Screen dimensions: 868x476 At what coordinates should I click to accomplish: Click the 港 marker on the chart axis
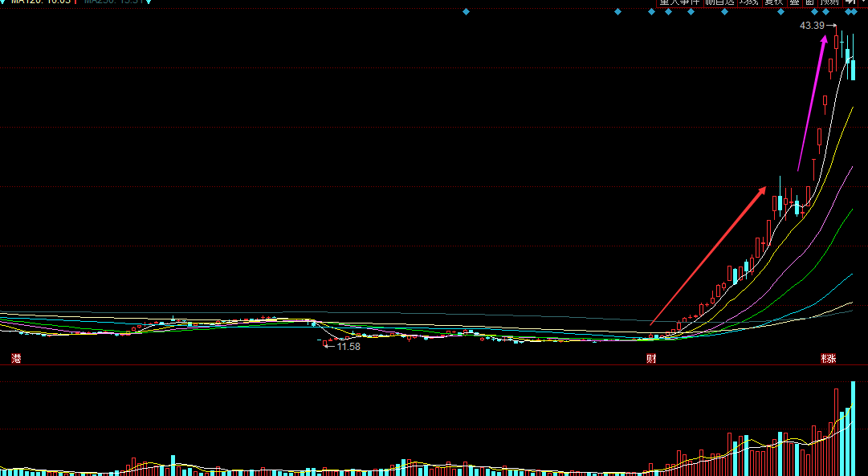tap(16, 359)
